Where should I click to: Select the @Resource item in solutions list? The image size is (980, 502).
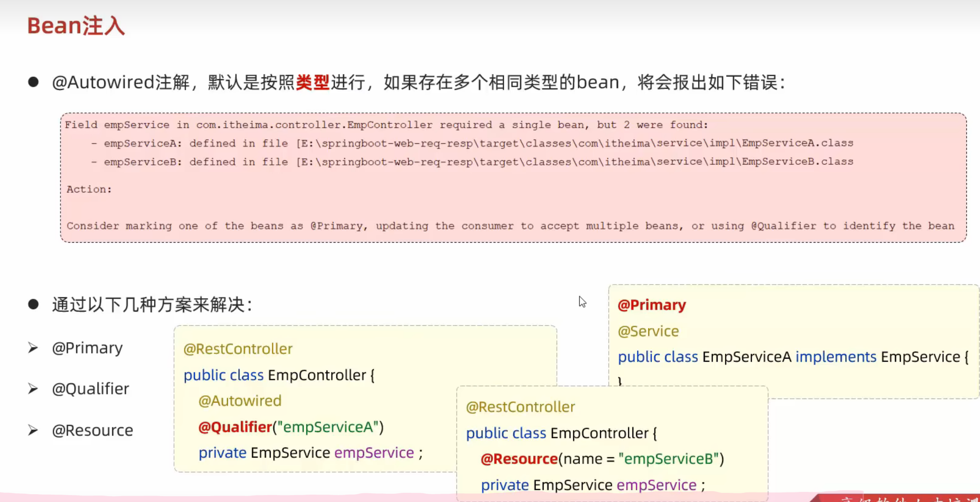click(x=92, y=431)
